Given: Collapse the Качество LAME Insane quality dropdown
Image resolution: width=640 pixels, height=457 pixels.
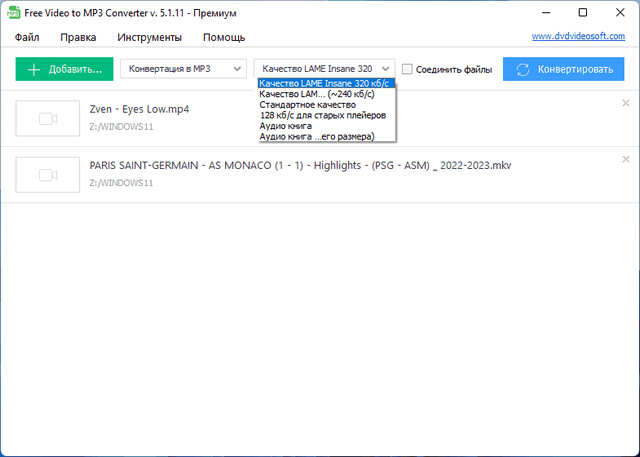Looking at the screenshot, I should (x=324, y=69).
